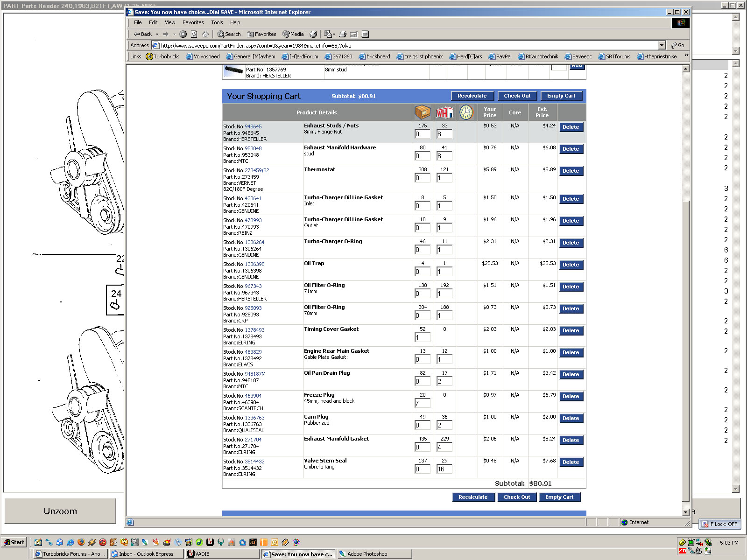The height and width of the screenshot is (560, 747).
Task: Click the Go button next to address bar
Action: [678, 45]
